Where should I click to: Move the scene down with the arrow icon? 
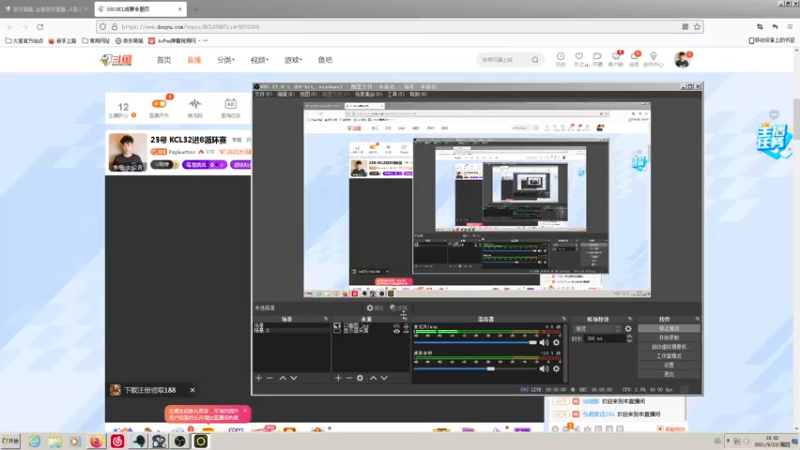pos(294,378)
